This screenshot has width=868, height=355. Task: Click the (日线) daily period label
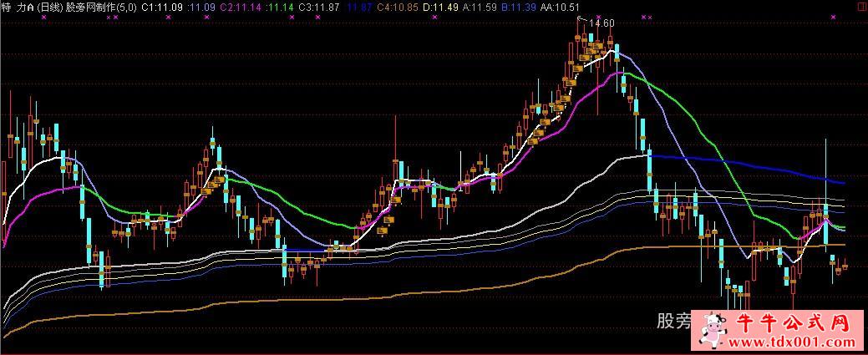tap(50, 7)
